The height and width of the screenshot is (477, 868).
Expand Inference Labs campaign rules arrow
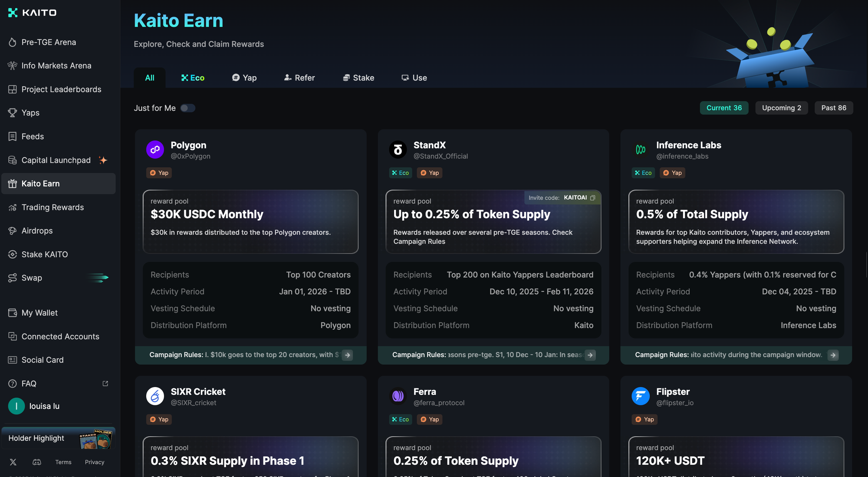[833, 355]
